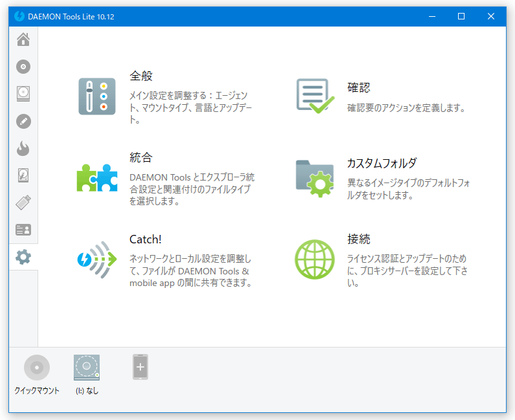Open the 全般 heading
515x420 pixels.
(141, 76)
